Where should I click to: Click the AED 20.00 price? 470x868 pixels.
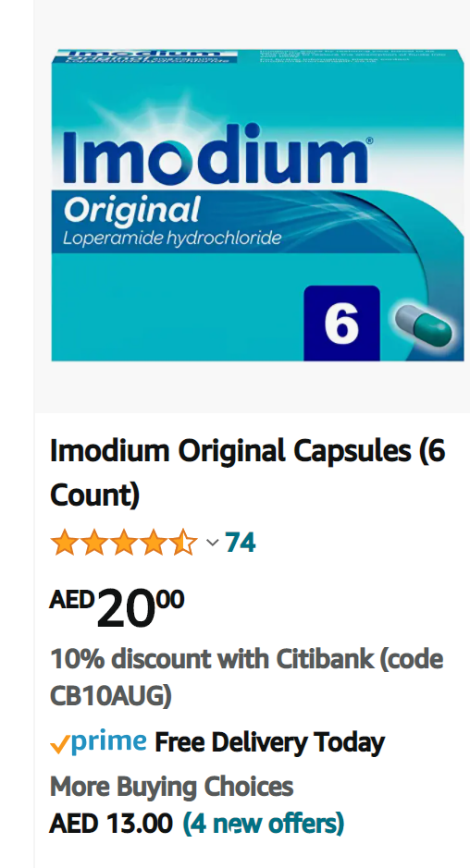click(x=117, y=606)
